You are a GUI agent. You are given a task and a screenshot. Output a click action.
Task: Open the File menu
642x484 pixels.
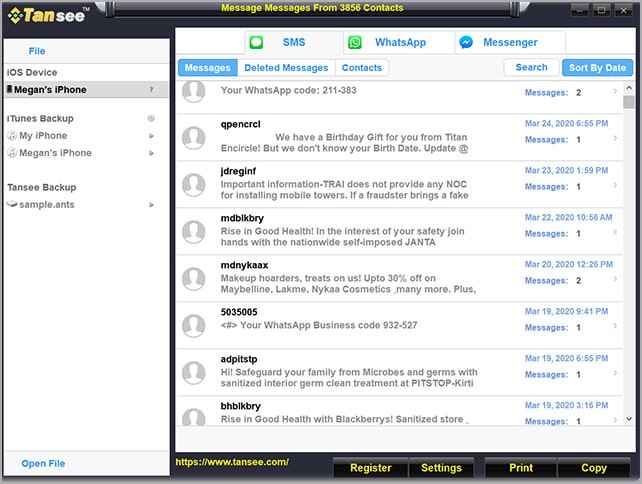pos(37,50)
